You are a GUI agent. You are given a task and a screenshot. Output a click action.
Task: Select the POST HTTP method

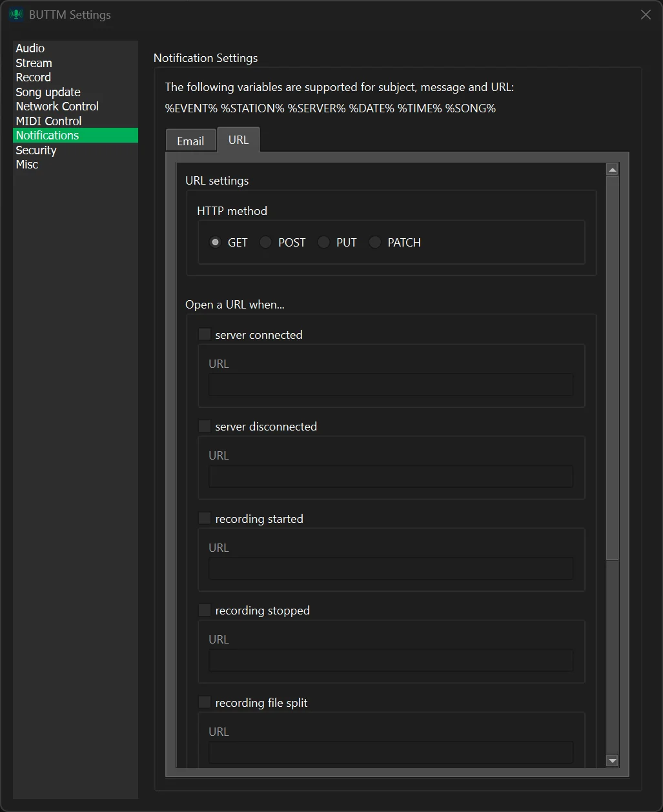(x=266, y=243)
